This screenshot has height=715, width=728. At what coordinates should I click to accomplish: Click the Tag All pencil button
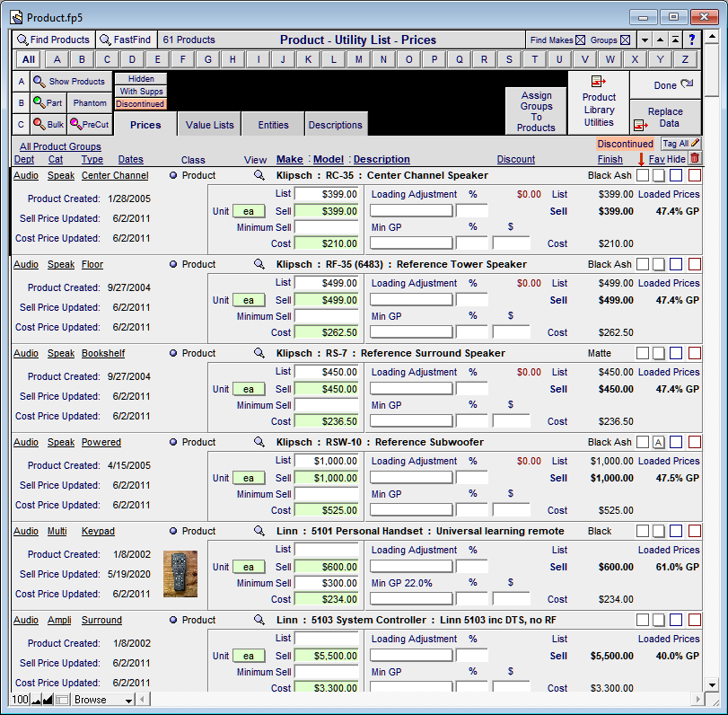click(x=680, y=144)
